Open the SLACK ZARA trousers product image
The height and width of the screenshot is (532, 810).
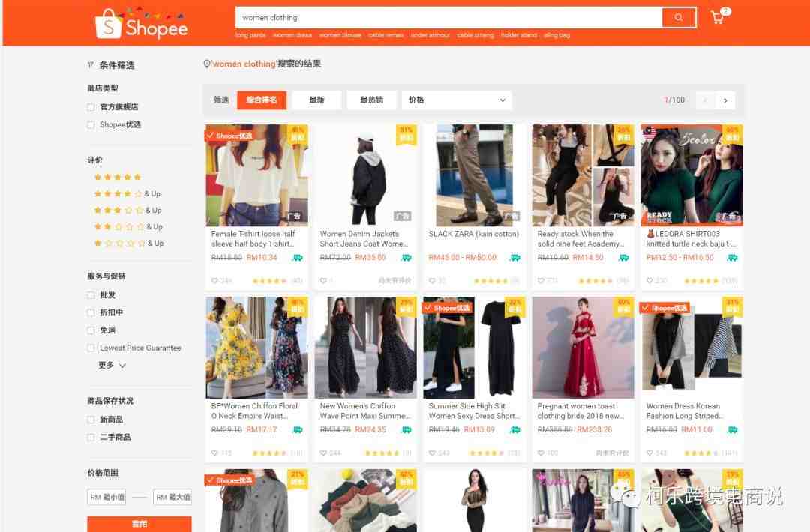tap(474, 175)
